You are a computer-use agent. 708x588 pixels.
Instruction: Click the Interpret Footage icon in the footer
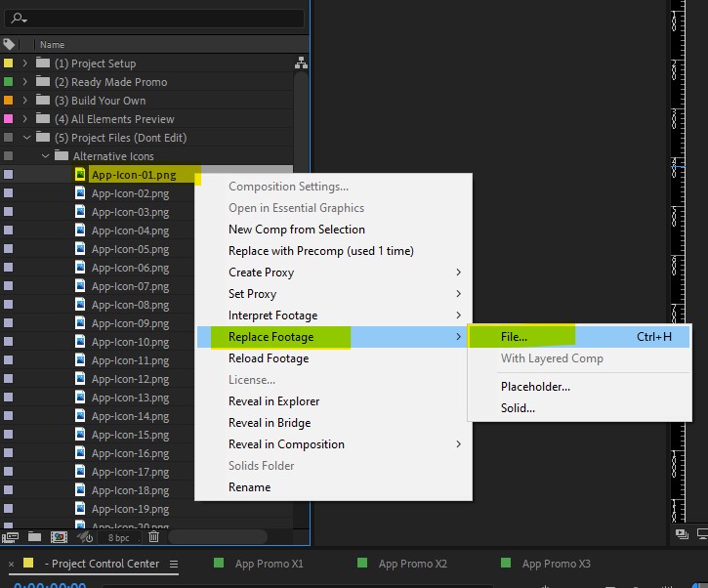pos(11,536)
